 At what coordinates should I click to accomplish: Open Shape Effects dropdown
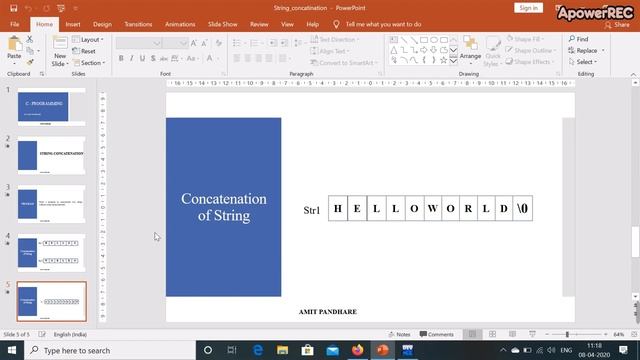[530, 62]
